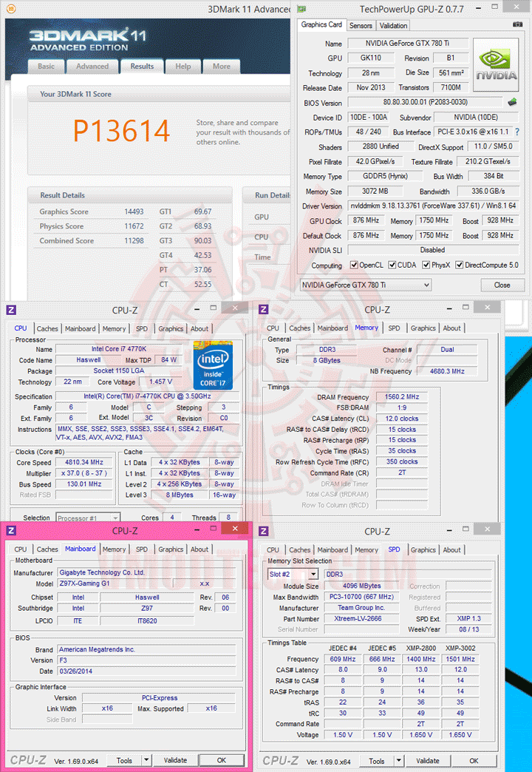Click the Close button in GPU-Z
The height and width of the screenshot is (772, 532).
pos(502,285)
